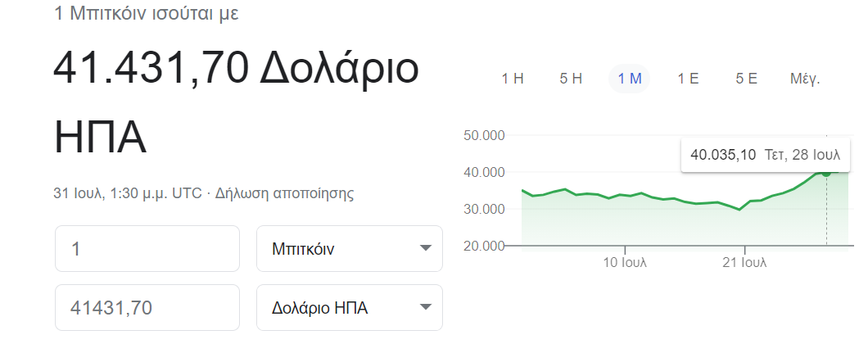The width and height of the screenshot is (868, 353).
Task: Click the dollar amount field showing 41431,70
Action: [147, 308]
